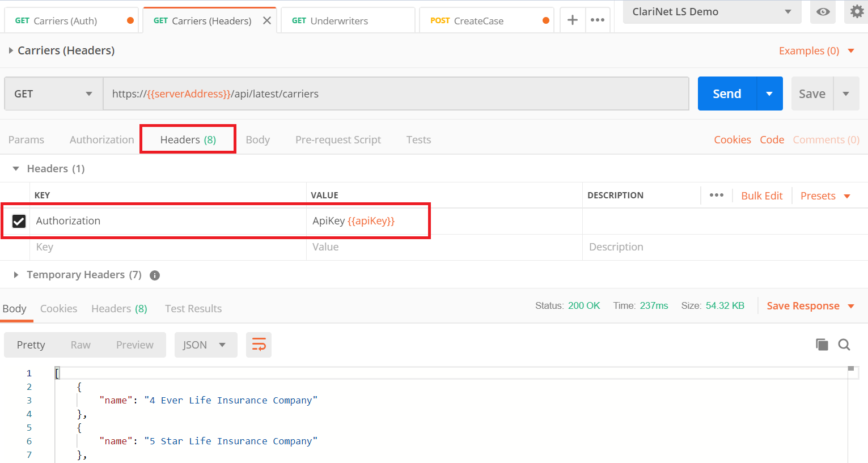Toggle the response word wrap icon
868x463 pixels.
259,345
